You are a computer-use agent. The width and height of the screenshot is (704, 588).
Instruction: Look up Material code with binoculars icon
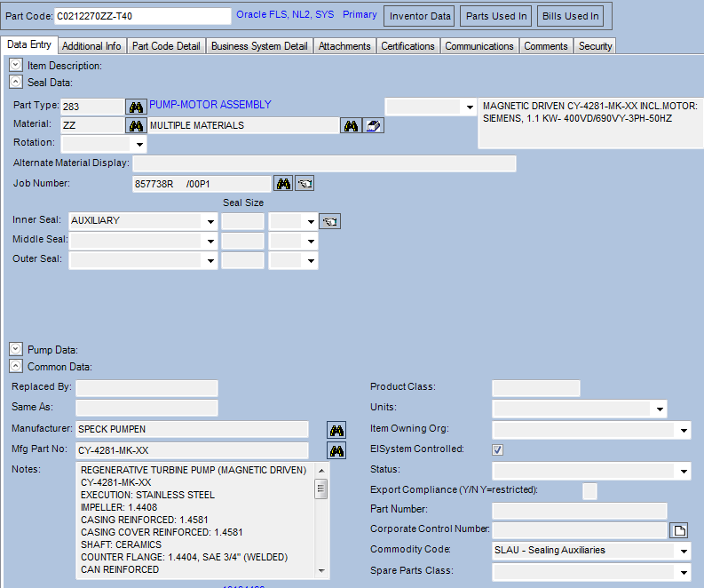pos(136,126)
